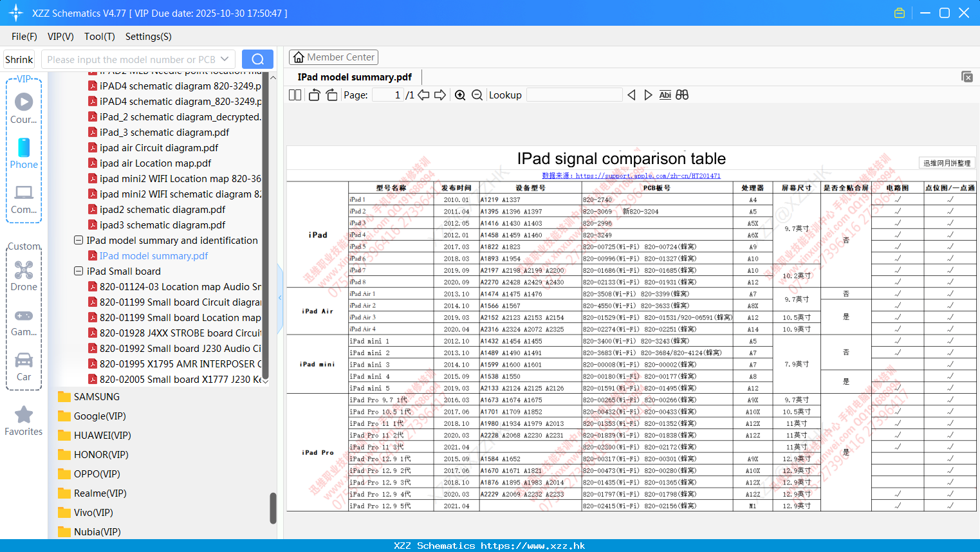Screen dimensions: 980x552
Task: Click the Page number input field
Action: [x=389, y=95]
